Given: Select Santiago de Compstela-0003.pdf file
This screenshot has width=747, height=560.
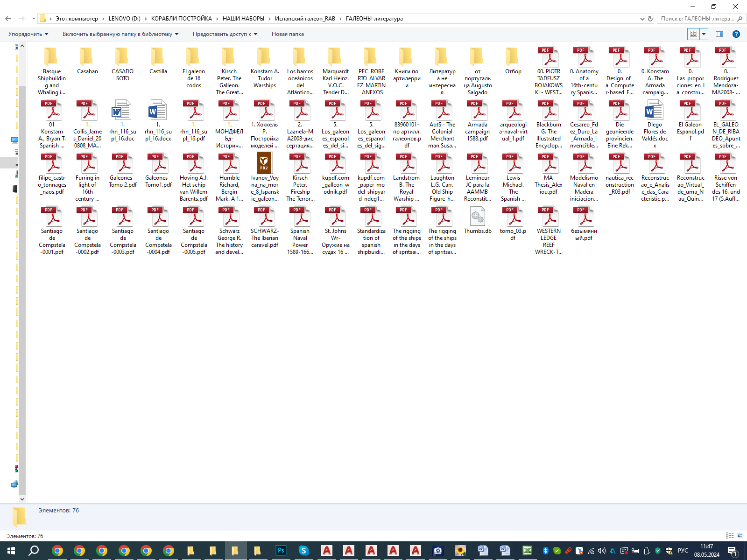Looking at the screenshot, I should point(123,231).
